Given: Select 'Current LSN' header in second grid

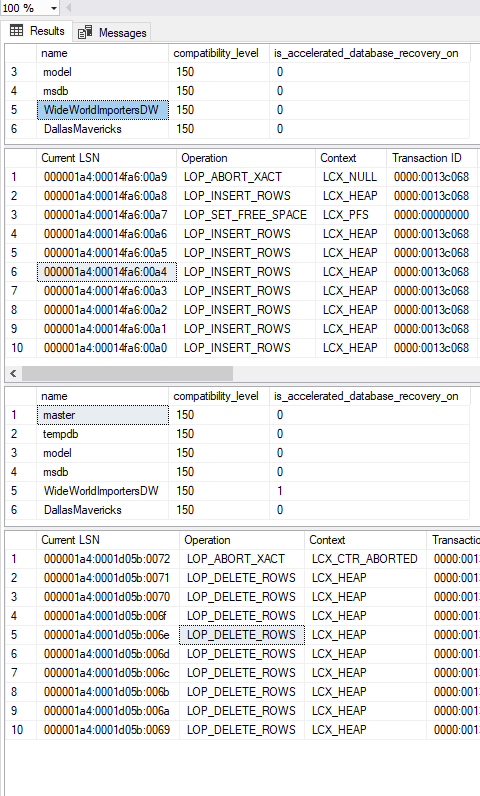Looking at the screenshot, I should (107, 158).
